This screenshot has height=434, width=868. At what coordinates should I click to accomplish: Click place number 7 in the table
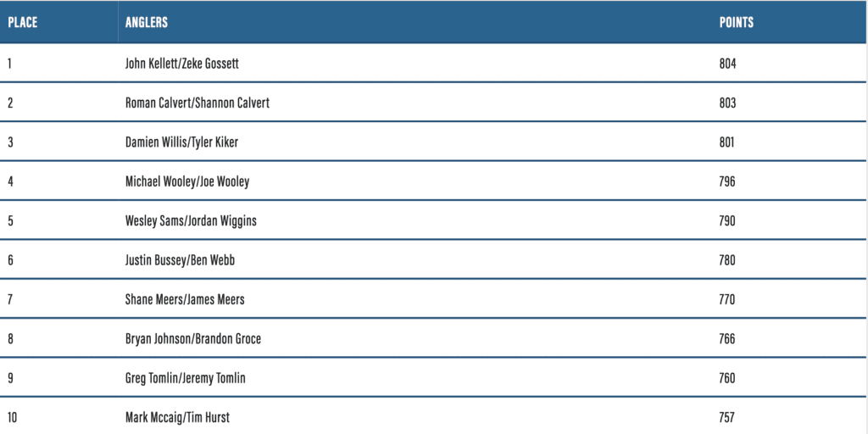pos(10,299)
